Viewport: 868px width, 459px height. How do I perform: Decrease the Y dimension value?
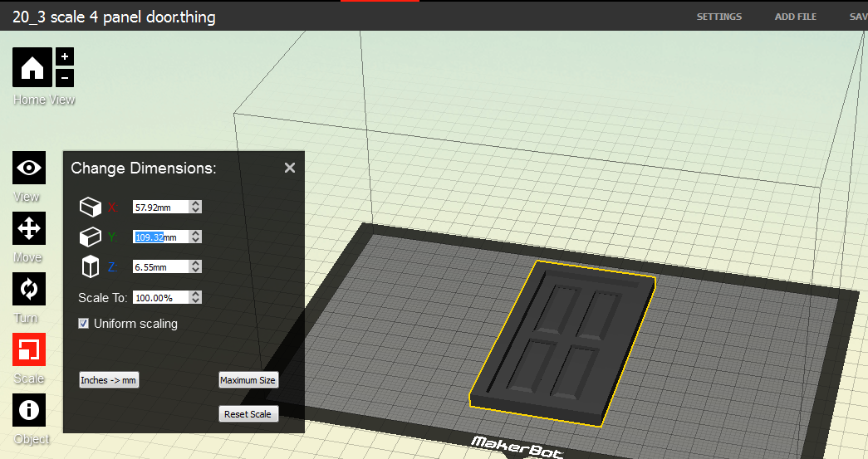[x=195, y=240]
